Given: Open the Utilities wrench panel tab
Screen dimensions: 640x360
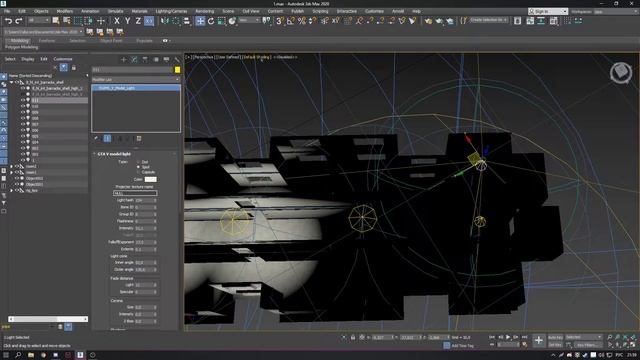Looking at the screenshot, I should pyautogui.click(x=177, y=60).
